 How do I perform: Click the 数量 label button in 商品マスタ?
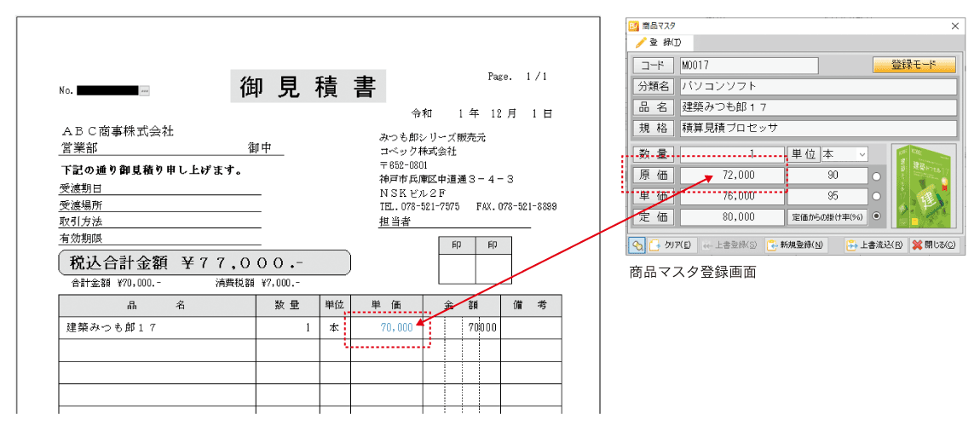tap(653, 153)
